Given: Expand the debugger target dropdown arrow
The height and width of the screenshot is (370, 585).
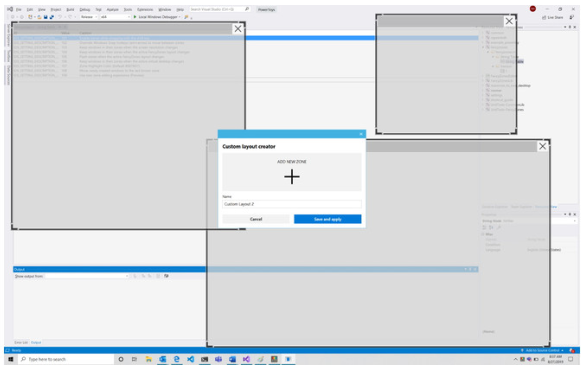Looking at the screenshot, I should click(180, 17).
